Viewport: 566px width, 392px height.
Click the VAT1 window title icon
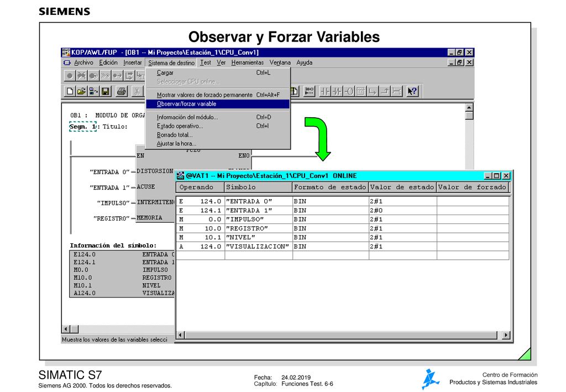pos(180,176)
